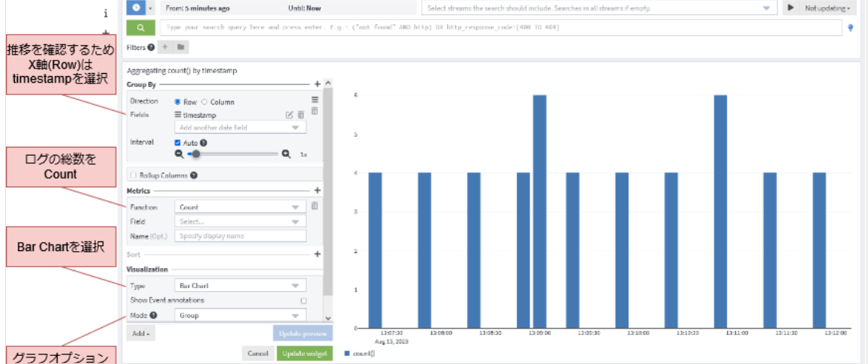The image size is (868, 364).
Task: Enable the Rollup Columns checkbox
Action: (133, 176)
